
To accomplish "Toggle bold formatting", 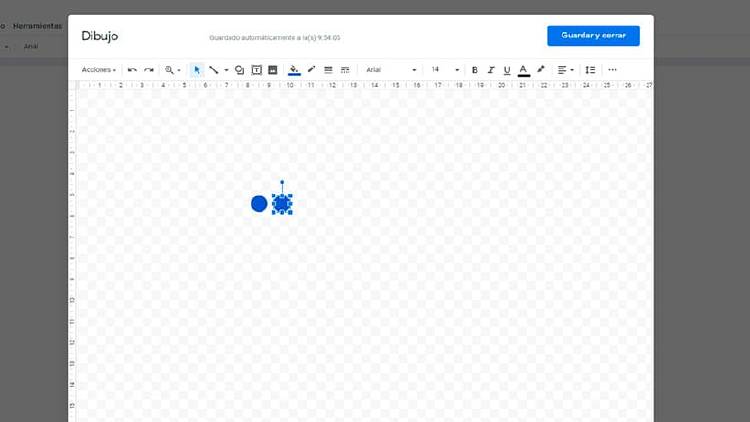I will (x=475, y=70).
